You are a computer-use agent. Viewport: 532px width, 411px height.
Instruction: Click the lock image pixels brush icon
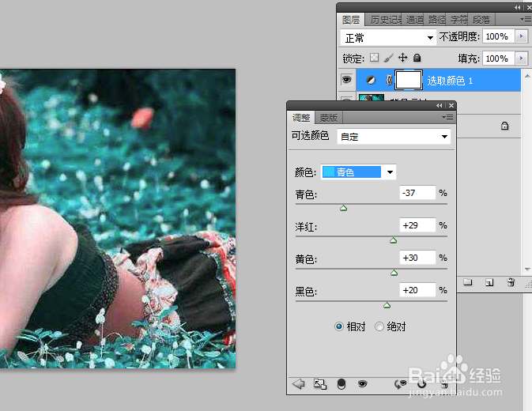pos(388,58)
